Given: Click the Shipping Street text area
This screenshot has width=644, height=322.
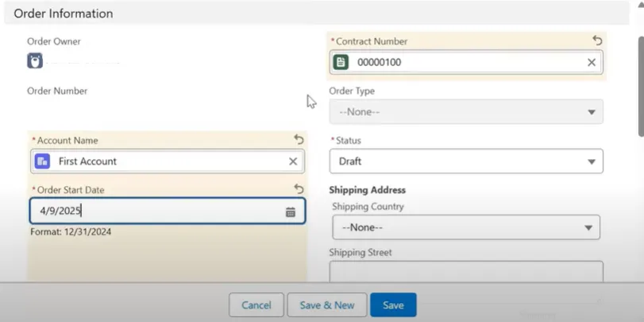Looking at the screenshot, I should (467, 272).
